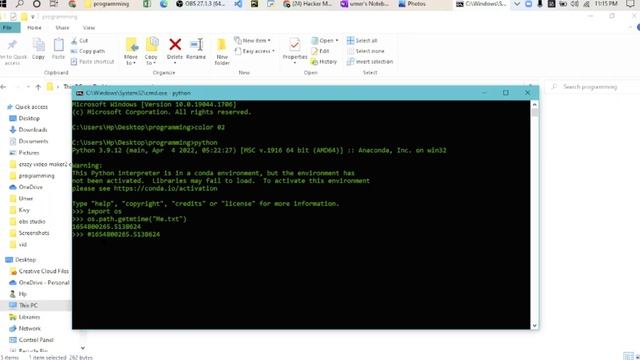Click History in the Open group
The image size is (640, 360).
pyautogui.click(x=324, y=62)
